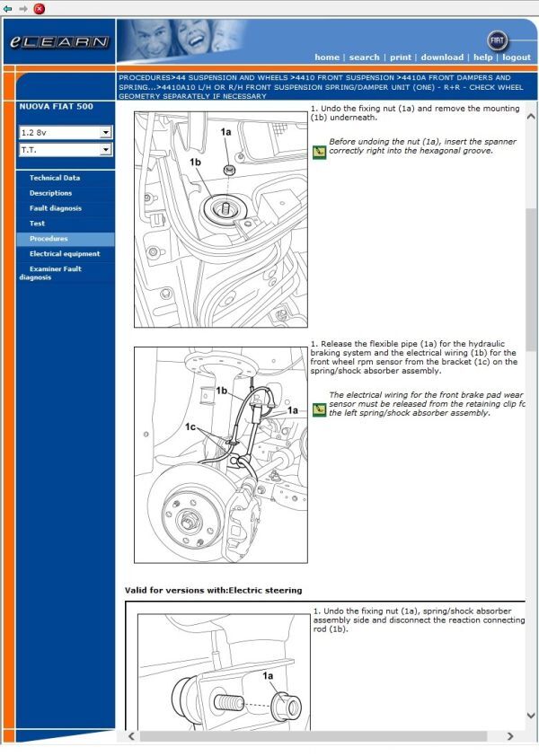
Task: Click the eLEARN logo
Action: pos(59,42)
